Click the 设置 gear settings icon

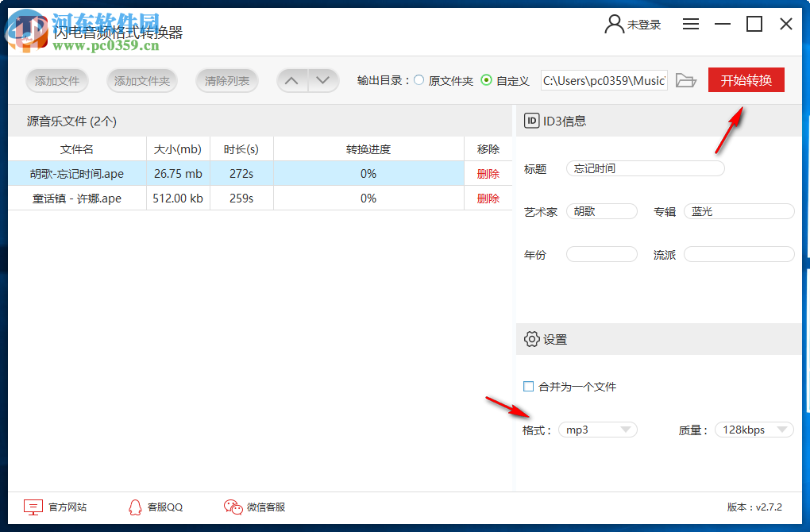[x=533, y=339]
